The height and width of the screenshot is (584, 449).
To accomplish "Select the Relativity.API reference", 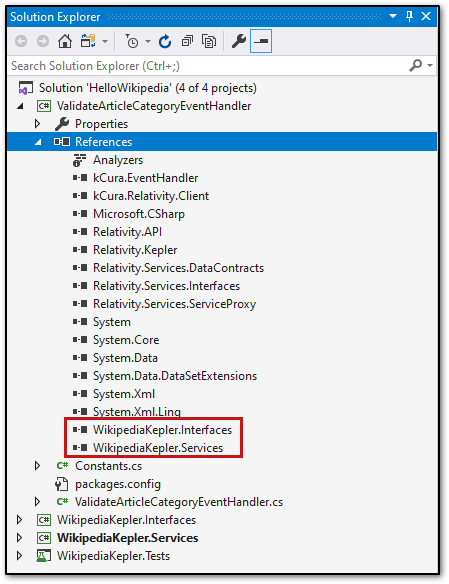I will point(127,232).
